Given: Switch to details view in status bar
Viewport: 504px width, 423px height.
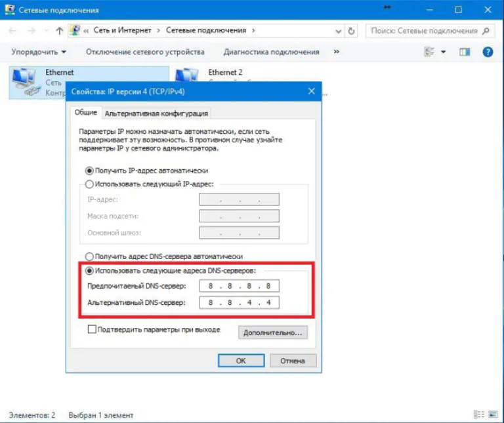Looking at the screenshot, I should (x=479, y=414).
